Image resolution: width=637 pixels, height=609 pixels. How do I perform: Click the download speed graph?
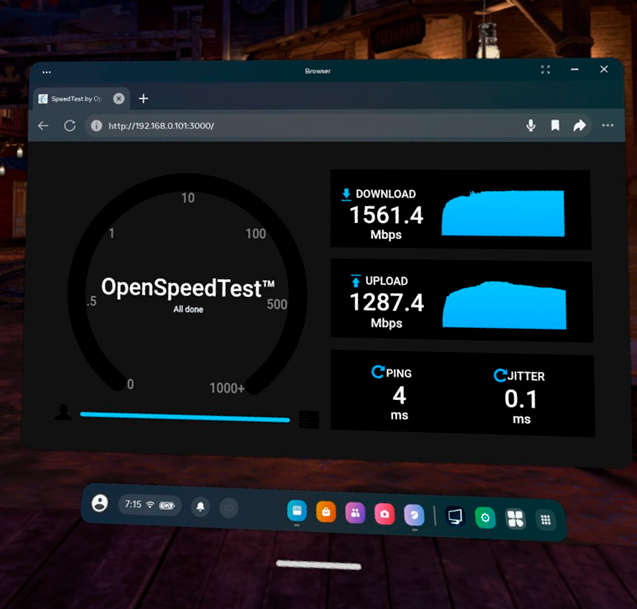503,213
